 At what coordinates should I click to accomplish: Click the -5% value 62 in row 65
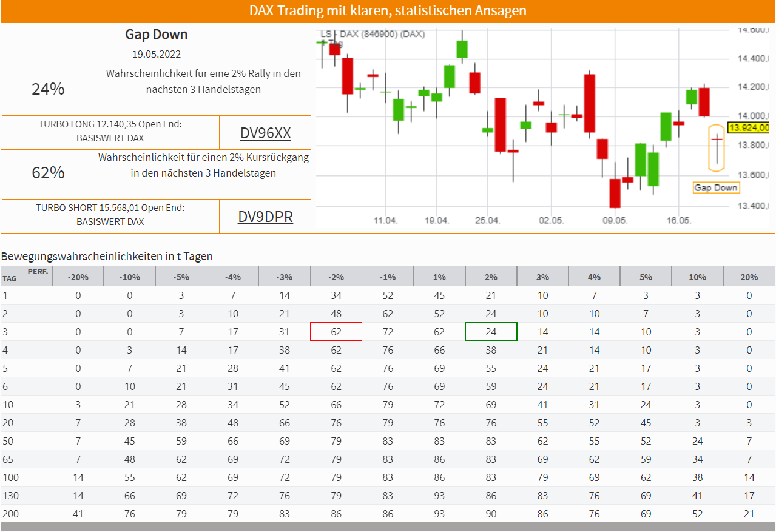coord(181,459)
